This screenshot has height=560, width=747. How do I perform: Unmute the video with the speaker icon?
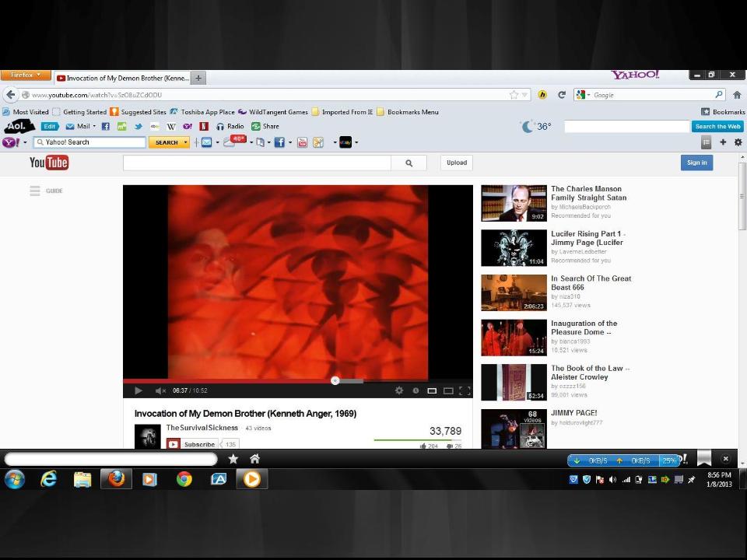coord(160,390)
